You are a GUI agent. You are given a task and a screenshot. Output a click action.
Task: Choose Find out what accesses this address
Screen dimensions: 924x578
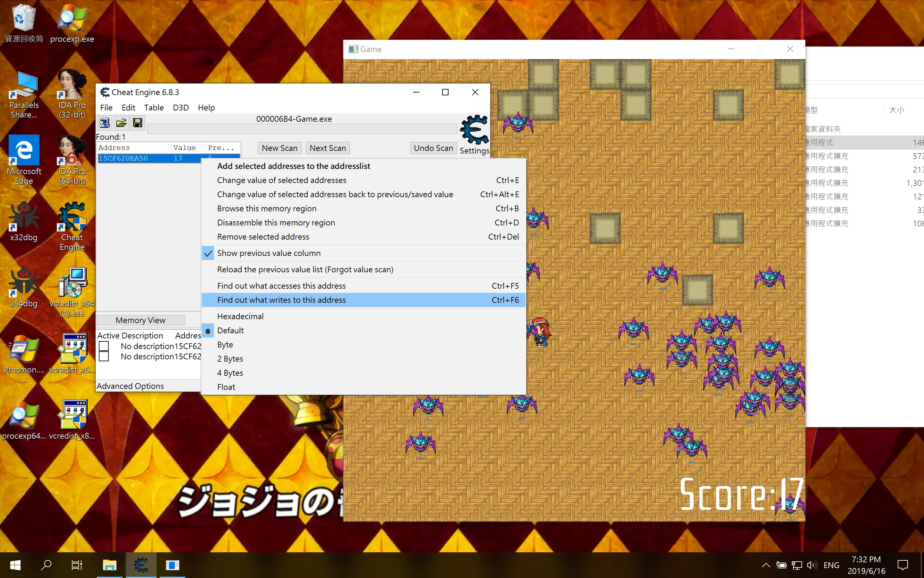364,286
